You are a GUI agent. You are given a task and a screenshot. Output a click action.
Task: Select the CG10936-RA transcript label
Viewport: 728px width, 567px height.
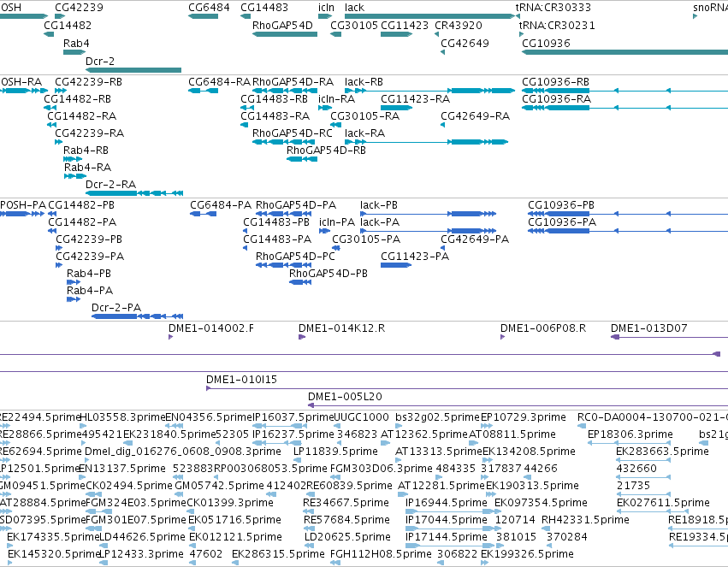[556, 99]
